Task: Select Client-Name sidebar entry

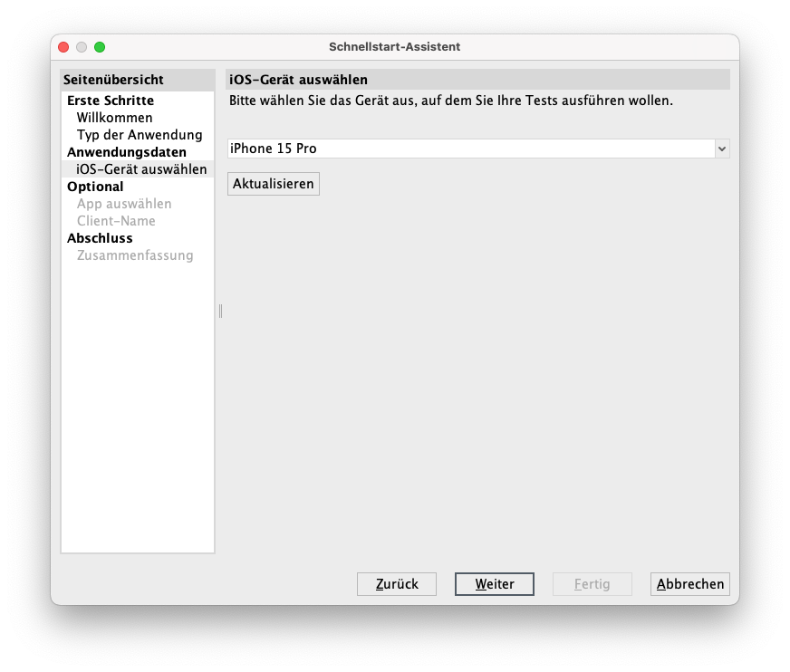Action: 116,221
